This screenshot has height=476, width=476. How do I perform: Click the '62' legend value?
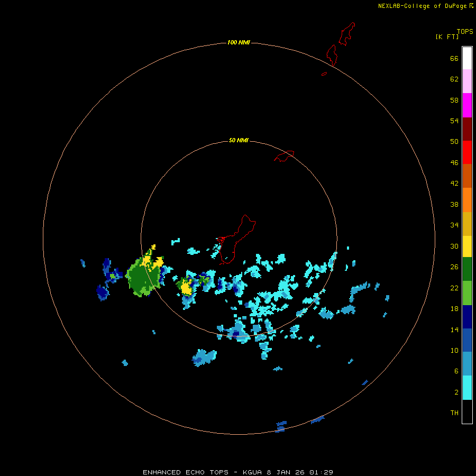(x=454, y=79)
